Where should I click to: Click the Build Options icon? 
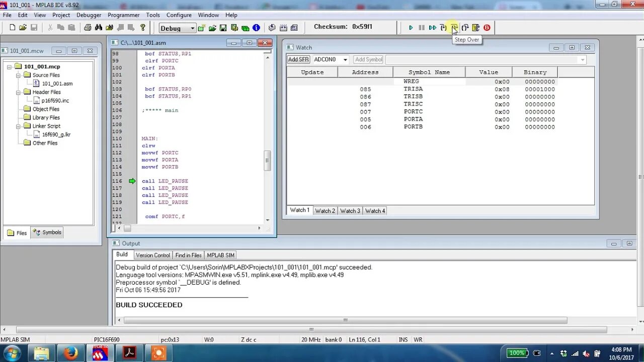pyautogui.click(x=234, y=28)
